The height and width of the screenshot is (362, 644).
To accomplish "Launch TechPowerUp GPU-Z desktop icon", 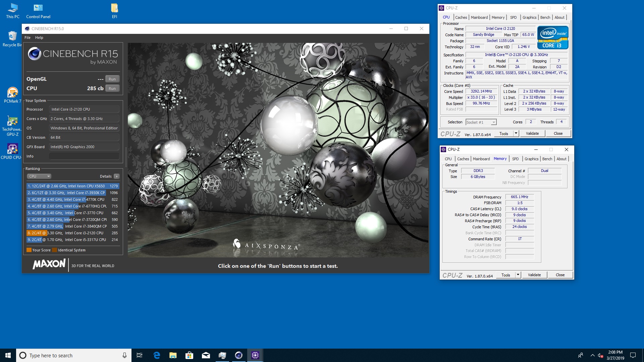I will pos(12,126).
